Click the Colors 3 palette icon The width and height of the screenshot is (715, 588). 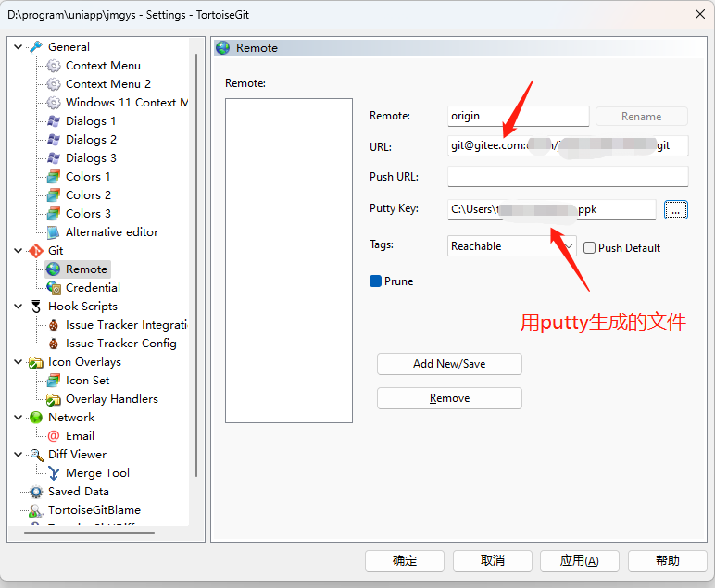pos(54,214)
